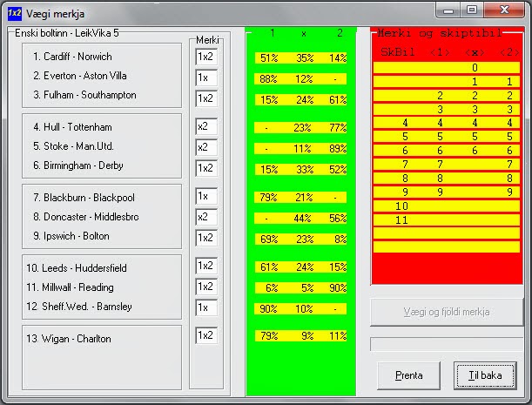Select match 9. Ipswich - Bolton
Viewport: 532px width, 405px height.
[x=71, y=236]
